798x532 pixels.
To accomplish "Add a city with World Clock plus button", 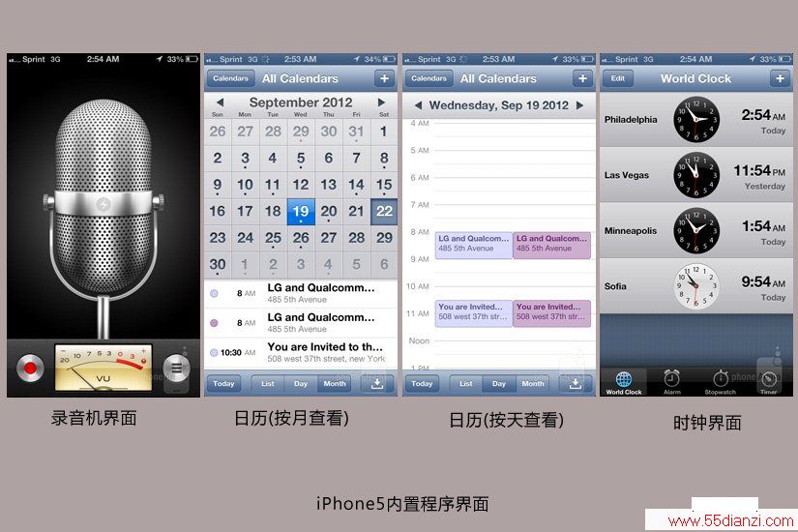I will pos(781,78).
